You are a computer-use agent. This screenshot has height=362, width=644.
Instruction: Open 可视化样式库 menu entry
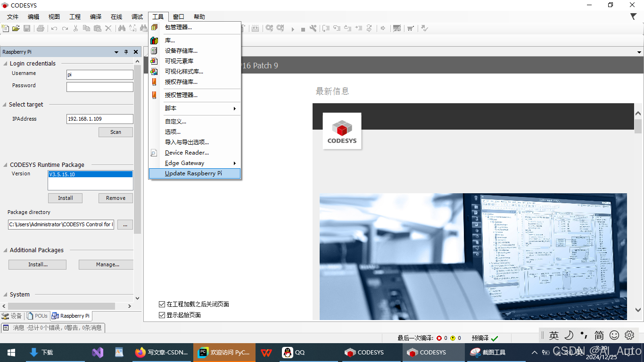pos(195,72)
